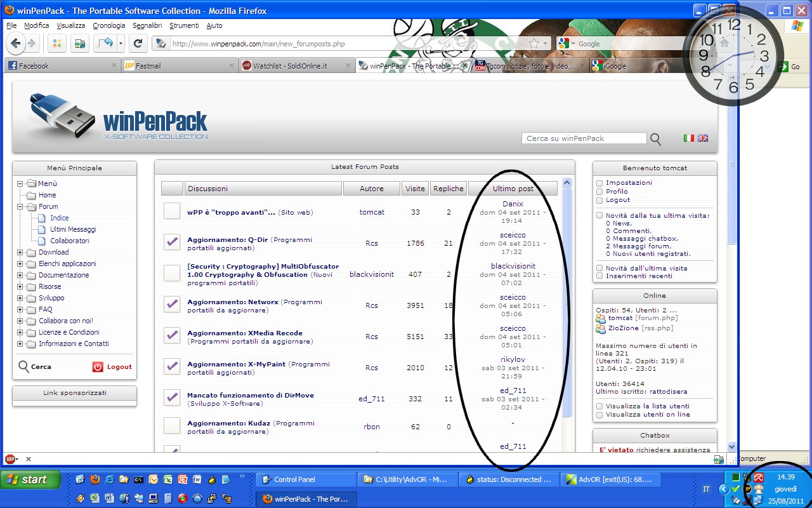
Task: Open the Segnalibri menu
Action: pyautogui.click(x=148, y=25)
